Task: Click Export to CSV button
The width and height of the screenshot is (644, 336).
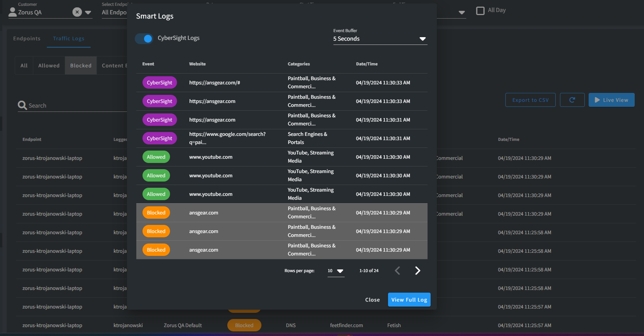Action: coord(530,100)
